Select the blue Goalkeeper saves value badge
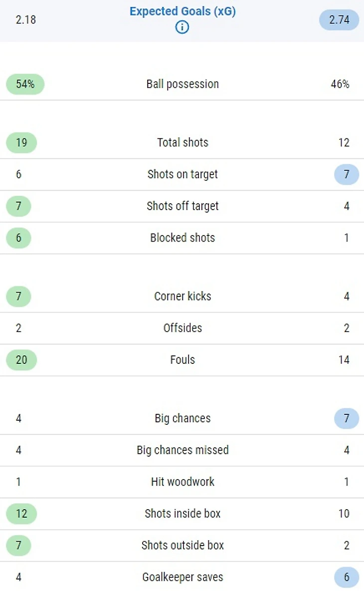 (347, 578)
